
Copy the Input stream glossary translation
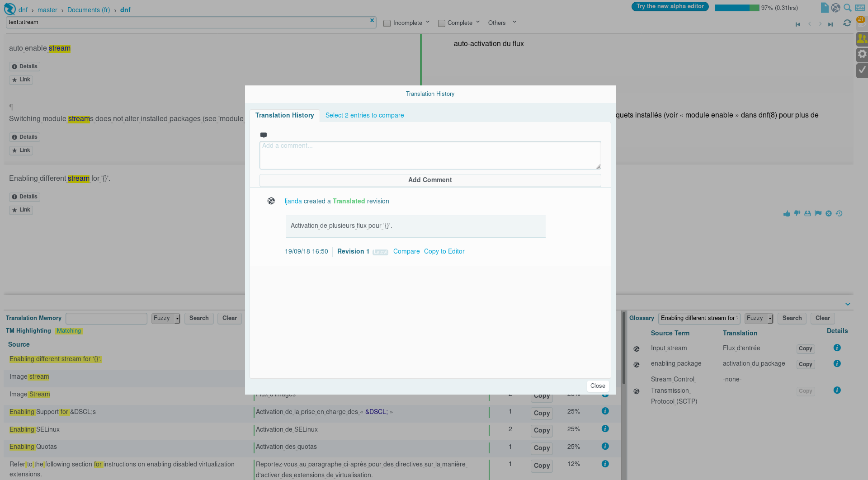click(806, 348)
